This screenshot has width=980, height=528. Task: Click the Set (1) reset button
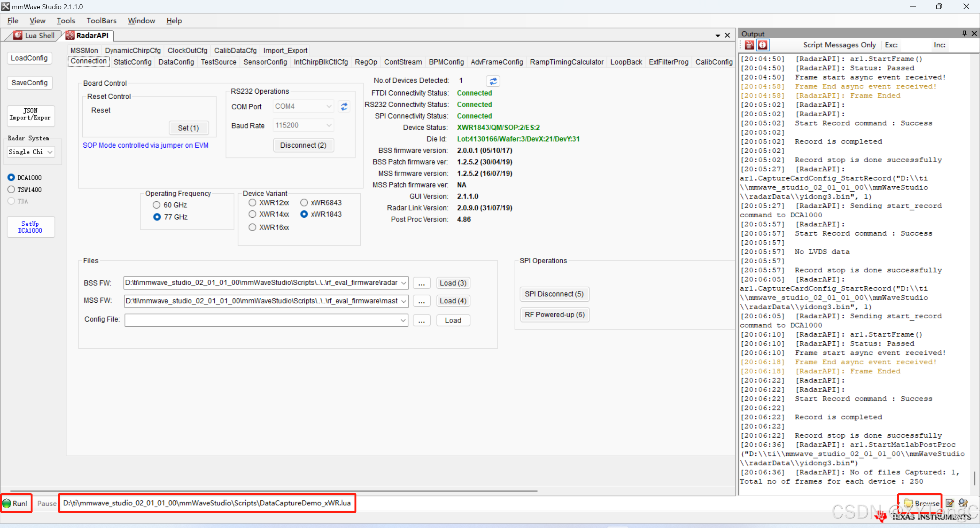click(x=188, y=128)
